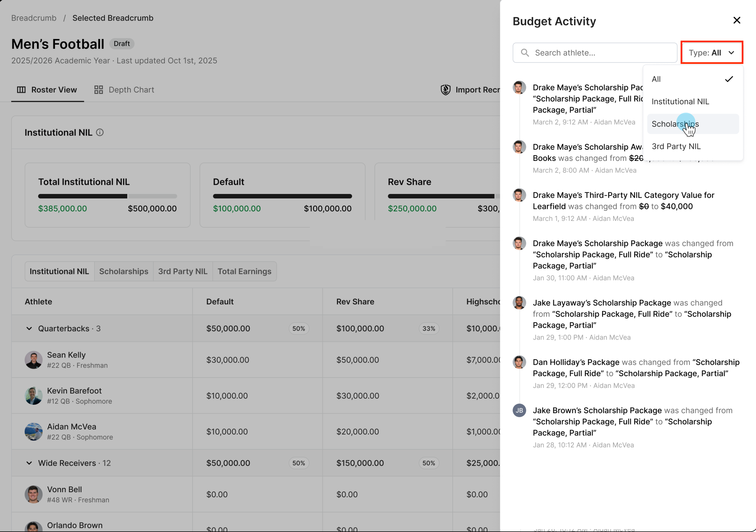
Task: Close the Budget Activity panel
Action: 737,20
